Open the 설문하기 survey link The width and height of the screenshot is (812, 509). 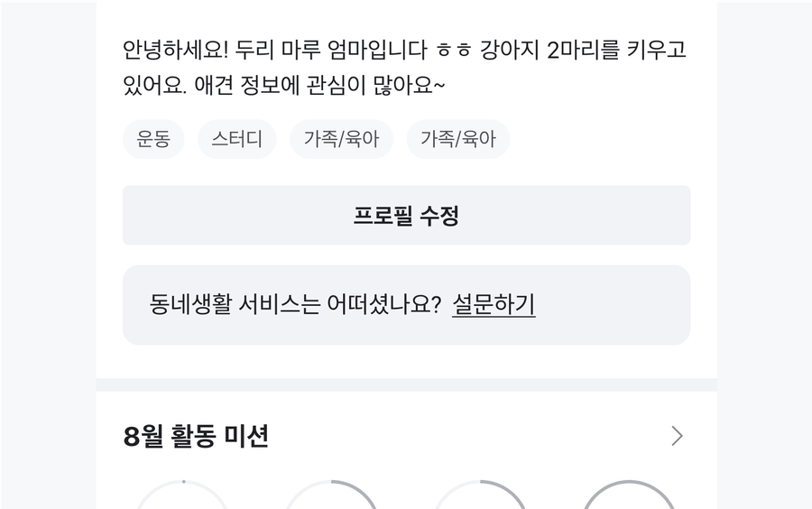494,305
